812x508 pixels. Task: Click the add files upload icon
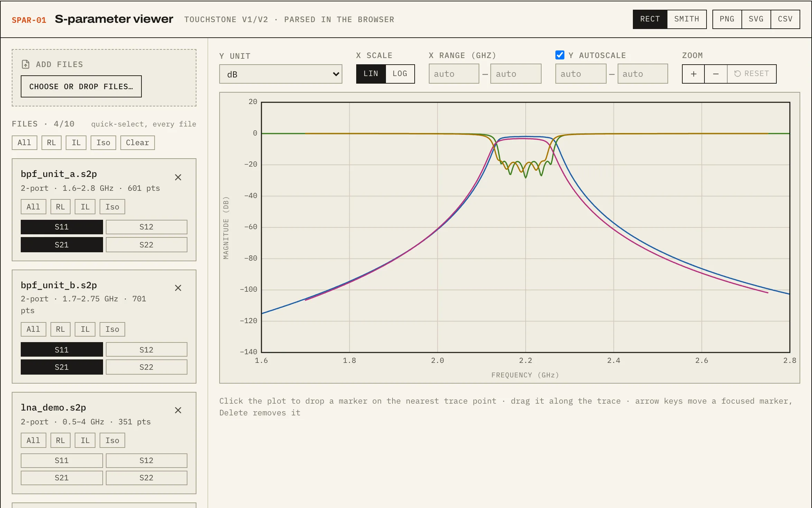[26, 64]
